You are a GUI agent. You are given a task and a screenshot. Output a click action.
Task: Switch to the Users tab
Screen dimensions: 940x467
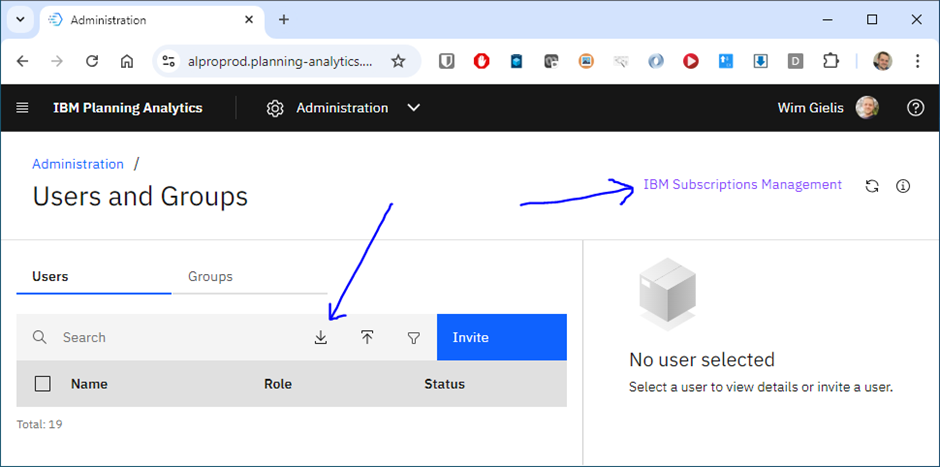94,277
